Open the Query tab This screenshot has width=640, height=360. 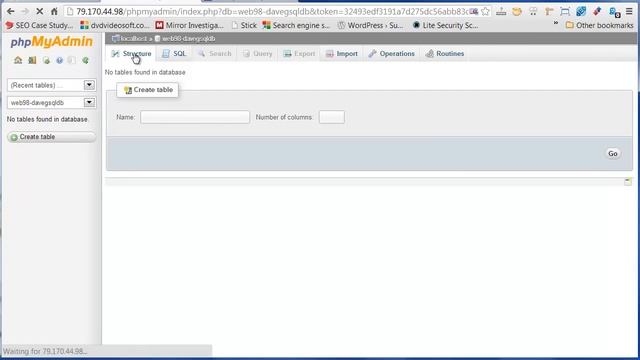257,54
